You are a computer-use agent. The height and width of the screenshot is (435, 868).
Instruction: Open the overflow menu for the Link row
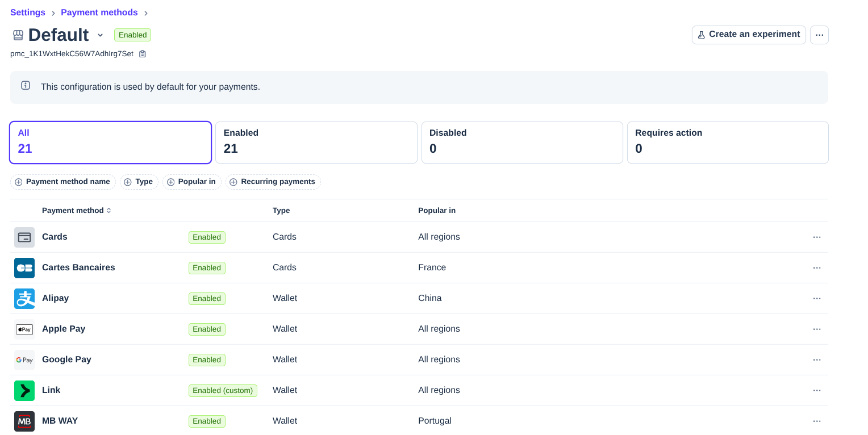(817, 391)
